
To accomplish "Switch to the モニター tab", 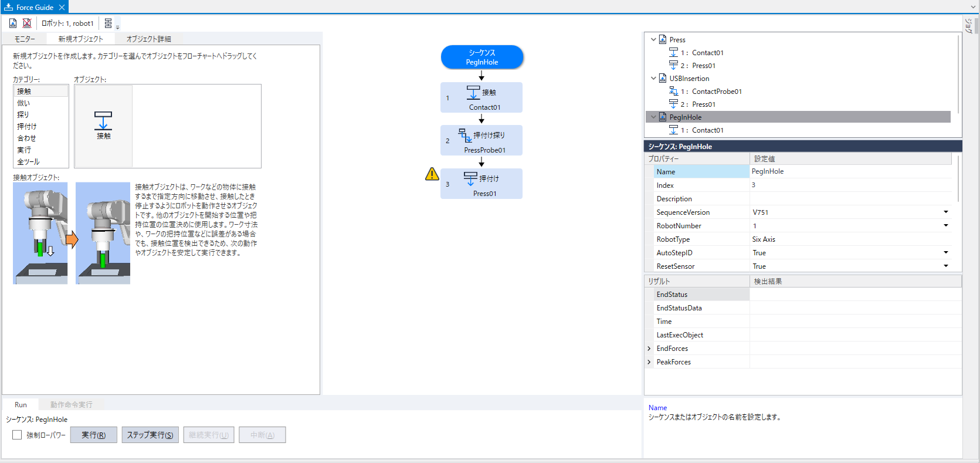I will click(x=25, y=39).
